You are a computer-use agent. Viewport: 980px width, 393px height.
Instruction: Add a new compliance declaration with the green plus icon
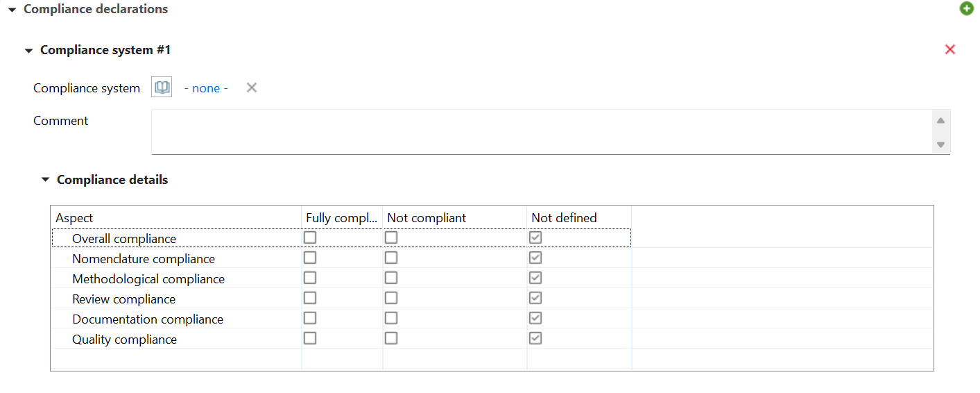coord(967,9)
